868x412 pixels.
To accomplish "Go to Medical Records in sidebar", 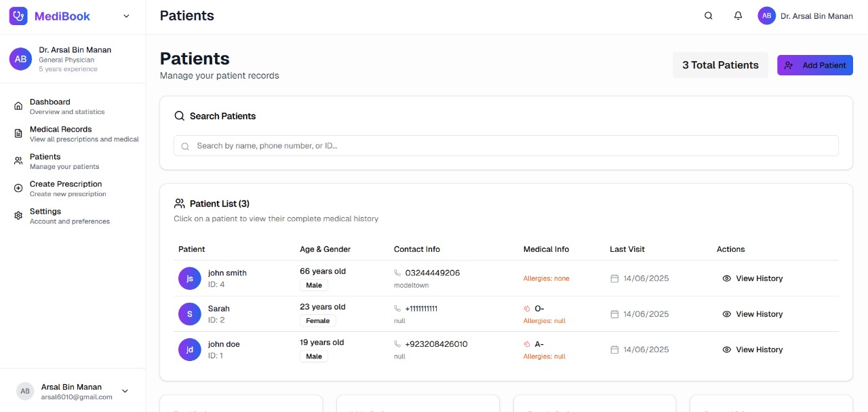I will click(60, 130).
